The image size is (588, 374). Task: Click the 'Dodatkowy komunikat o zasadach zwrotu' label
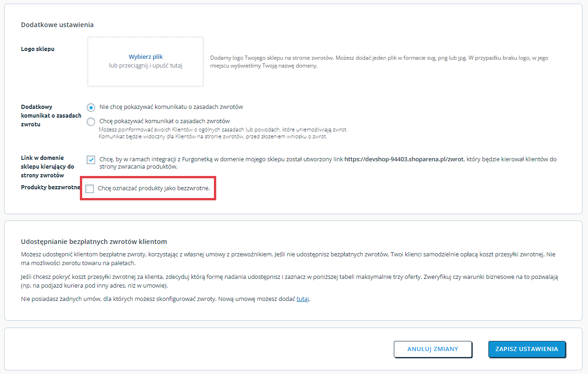pos(51,115)
